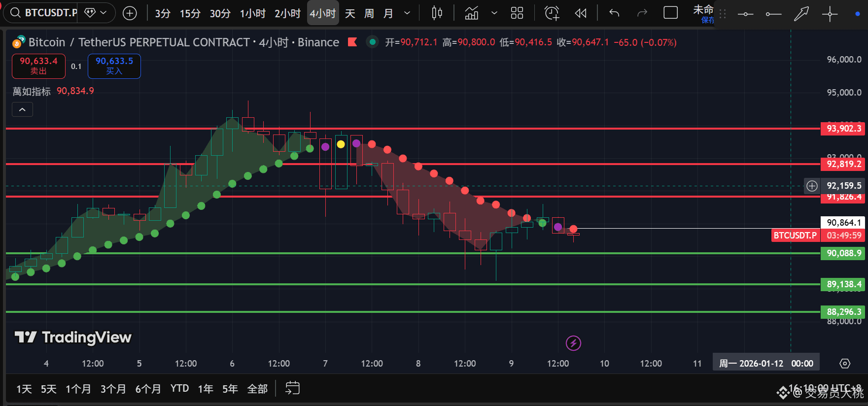This screenshot has width=868, height=406.
Task: Start bar replay with the rewind icon
Action: coord(581,13)
